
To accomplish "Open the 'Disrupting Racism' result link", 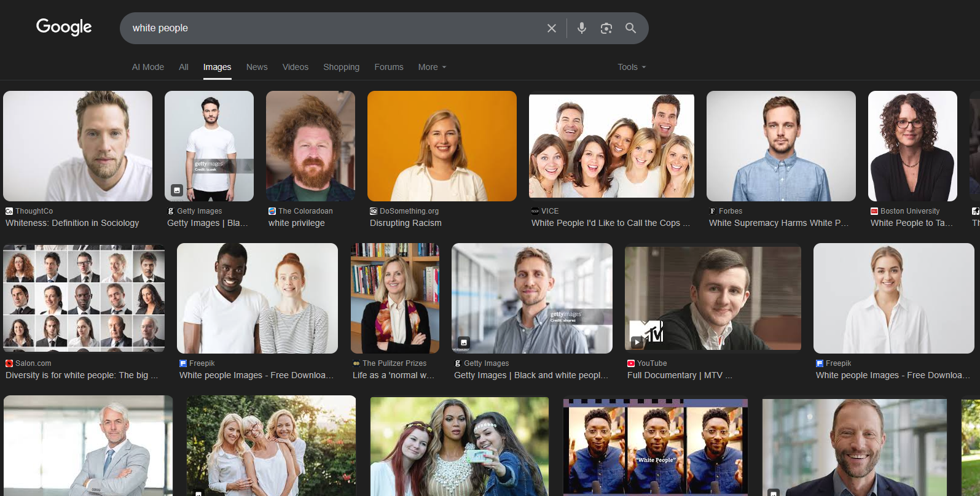I will (406, 223).
